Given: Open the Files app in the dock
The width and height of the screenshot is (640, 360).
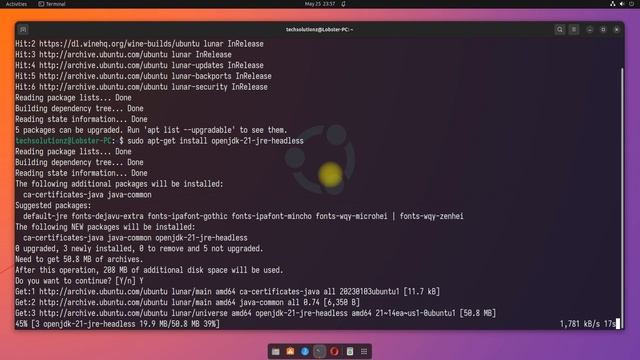Looking at the screenshot, I should [276, 351].
